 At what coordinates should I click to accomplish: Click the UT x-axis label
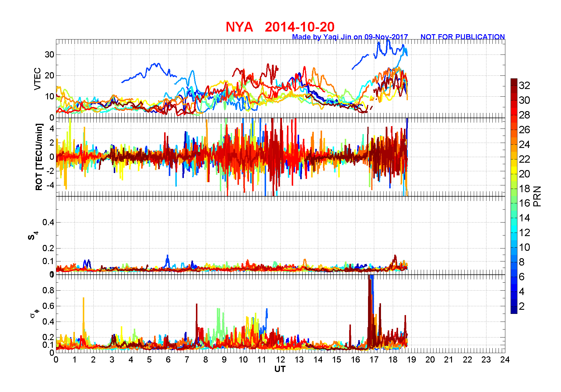pyautogui.click(x=280, y=369)
